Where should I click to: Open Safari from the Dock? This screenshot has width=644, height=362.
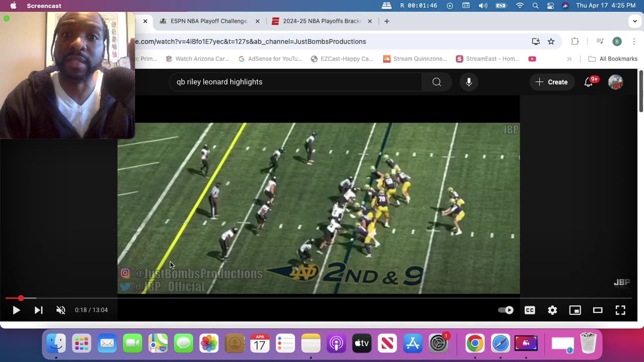(x=500, y=344)
